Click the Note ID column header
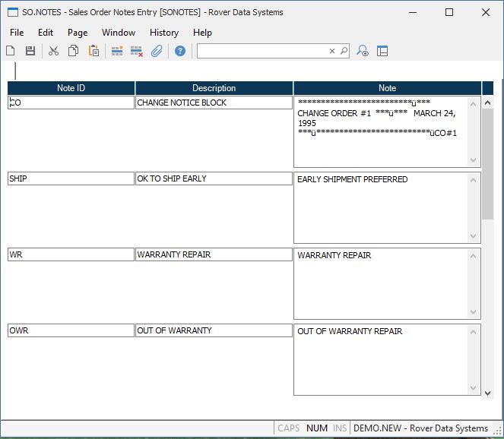The image size is (504, 439). click(71, 88)
